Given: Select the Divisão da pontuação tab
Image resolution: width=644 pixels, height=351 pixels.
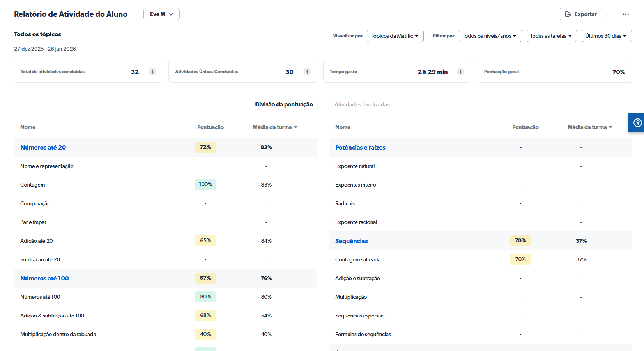Looking at the screenshot, I should [x=284, y=104].
